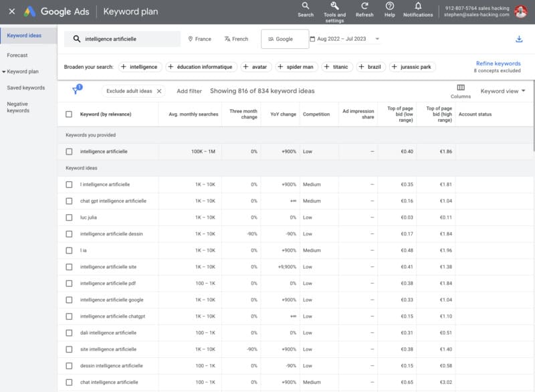Select checkbox for 'intelligence artificielle dessin'

(69, 234)
